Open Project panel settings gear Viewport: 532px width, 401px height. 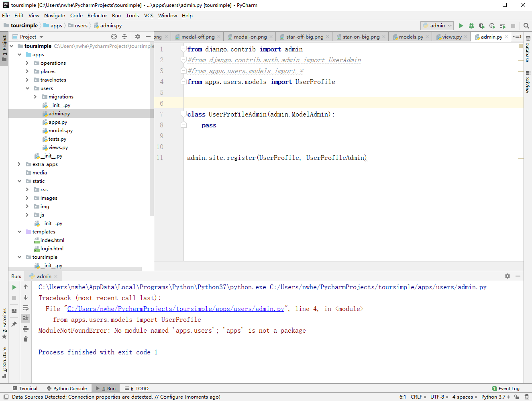point(138,37)
